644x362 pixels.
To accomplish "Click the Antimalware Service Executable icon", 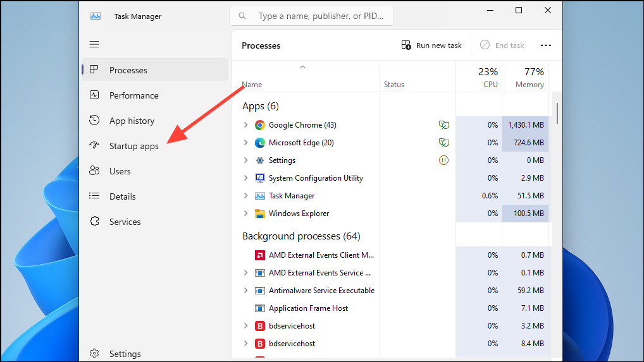I will (259, 291).
